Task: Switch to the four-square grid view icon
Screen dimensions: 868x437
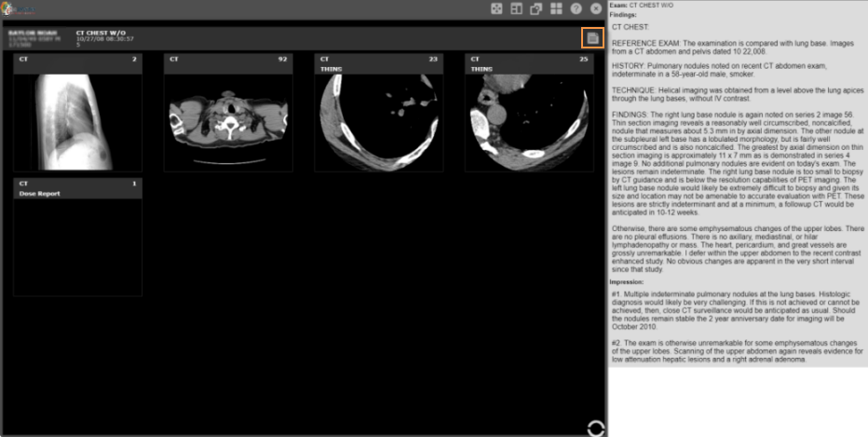Action: coord(556,8)
